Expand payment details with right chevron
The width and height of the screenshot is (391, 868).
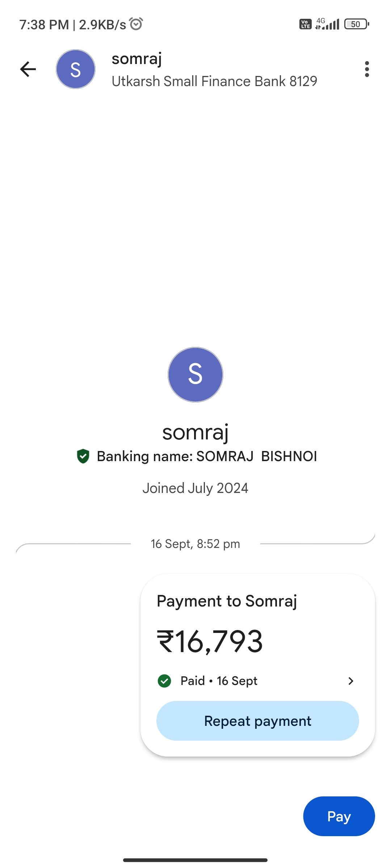(x=350, y=681)
